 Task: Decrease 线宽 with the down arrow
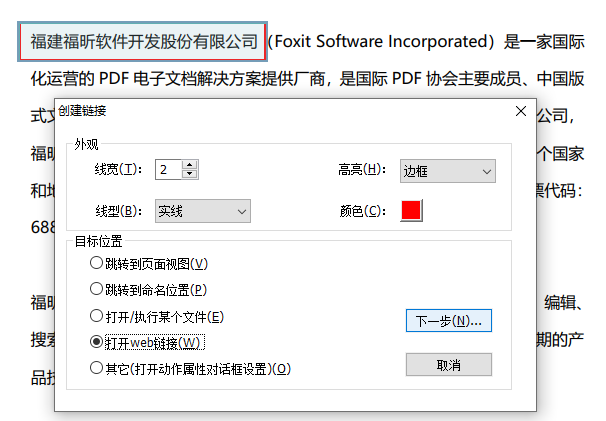(190, 175)
